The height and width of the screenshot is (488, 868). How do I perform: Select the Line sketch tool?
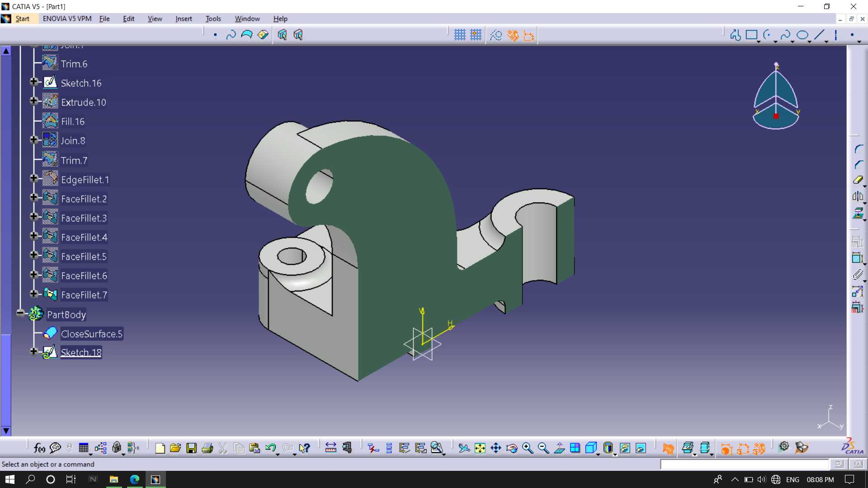pos(819,35)
